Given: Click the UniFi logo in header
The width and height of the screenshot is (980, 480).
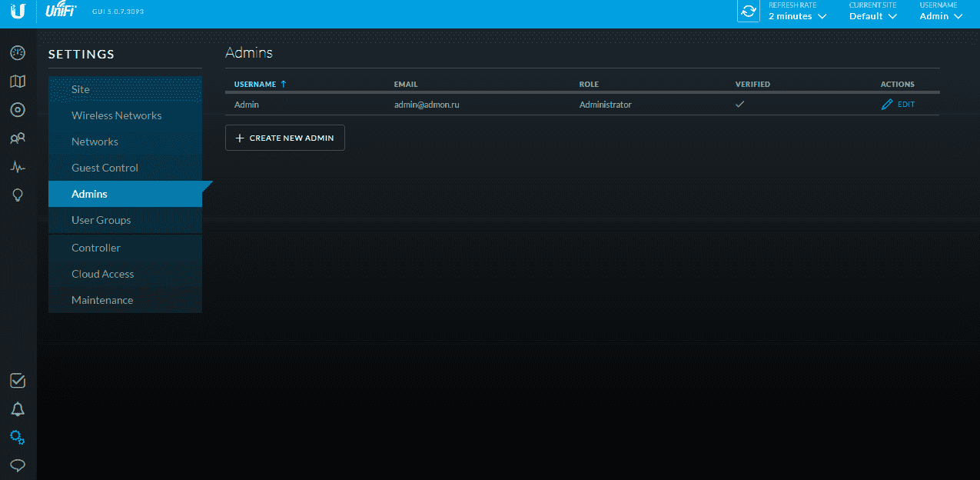Looking at the screenshot, I should pos(61,11).
